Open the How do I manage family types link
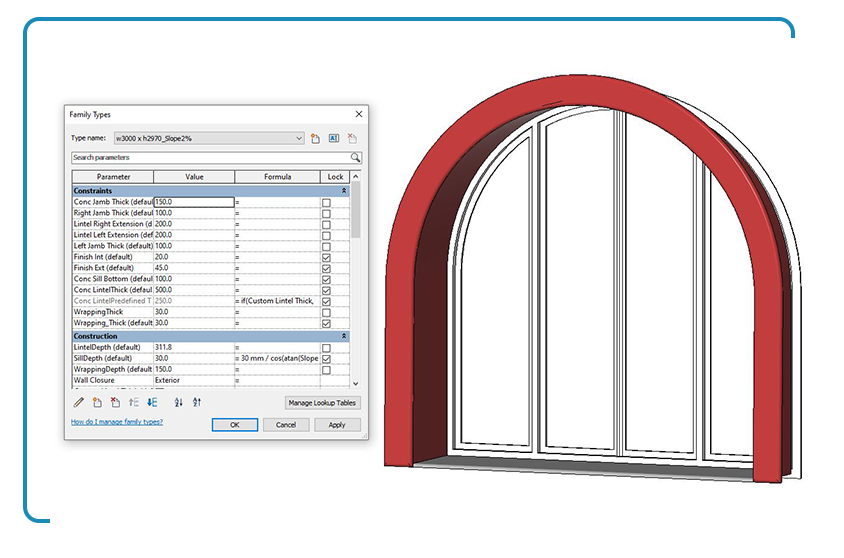The width and height of the screenshot is (844, 558). (116, 422)
